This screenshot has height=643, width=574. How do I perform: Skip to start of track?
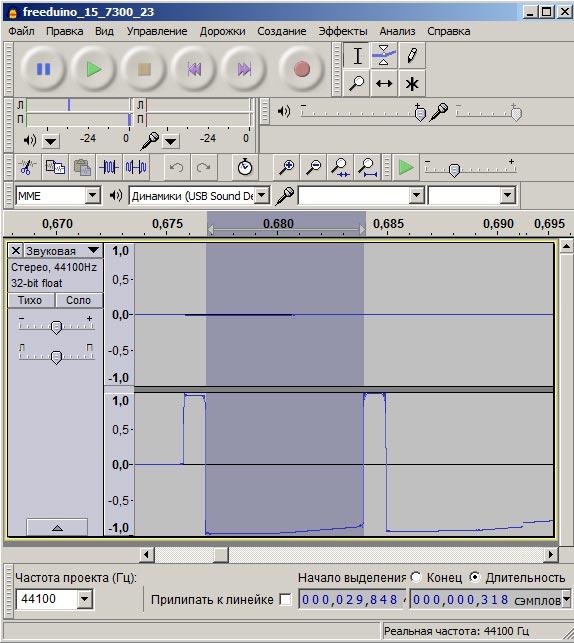(x=194, y=69)
